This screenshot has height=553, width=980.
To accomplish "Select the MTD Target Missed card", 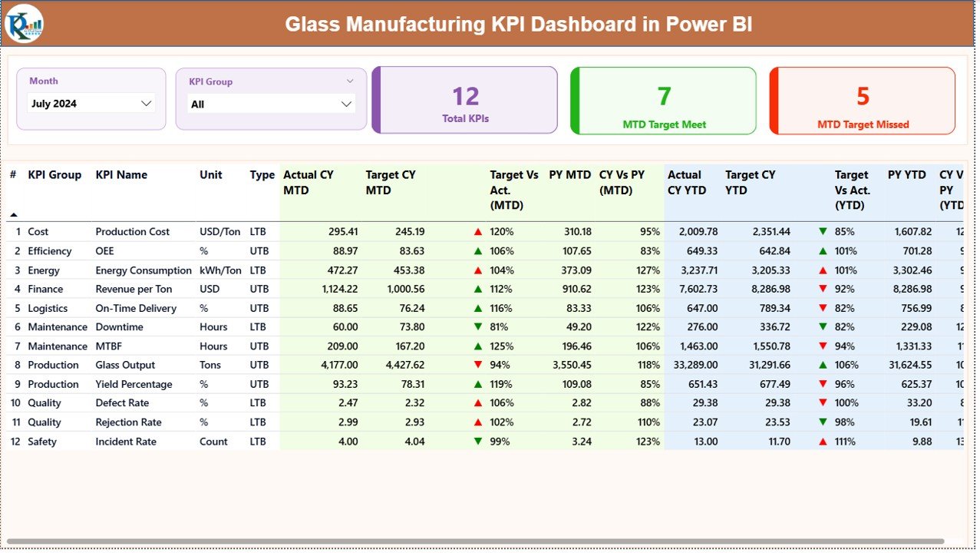I will [x=862, y=100].
